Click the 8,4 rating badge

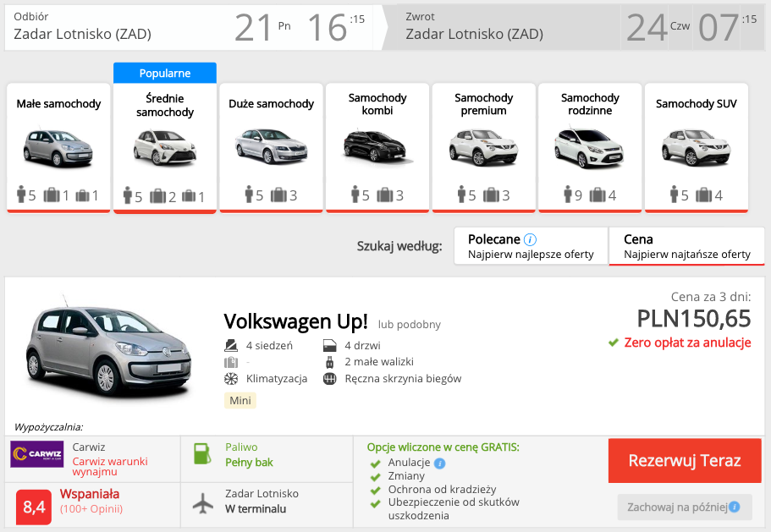[34, 507]
